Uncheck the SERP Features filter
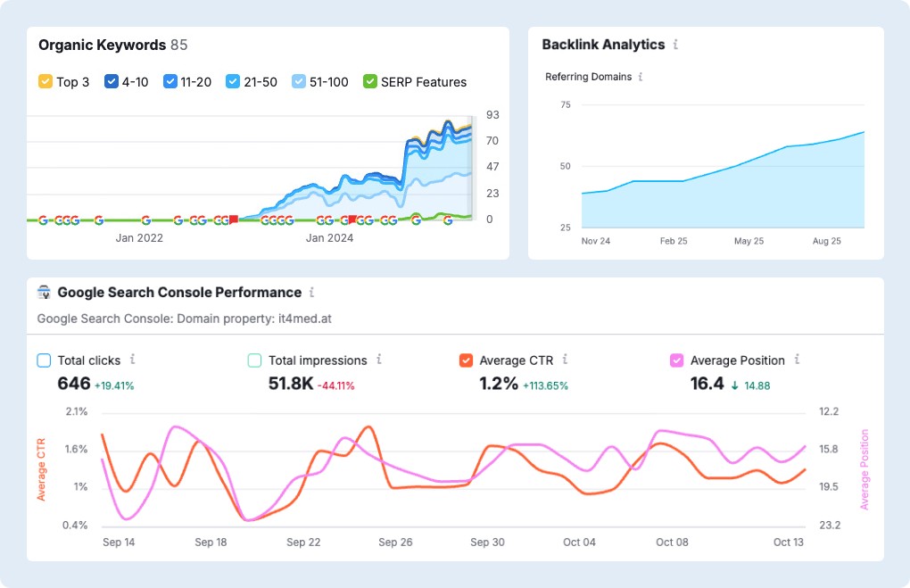910x588 pixels. tap(369, 81)
